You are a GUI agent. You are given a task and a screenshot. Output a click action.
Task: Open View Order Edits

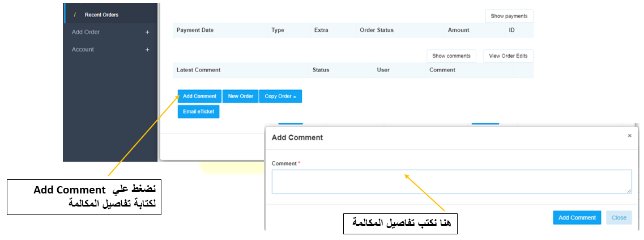pos(508,56)
